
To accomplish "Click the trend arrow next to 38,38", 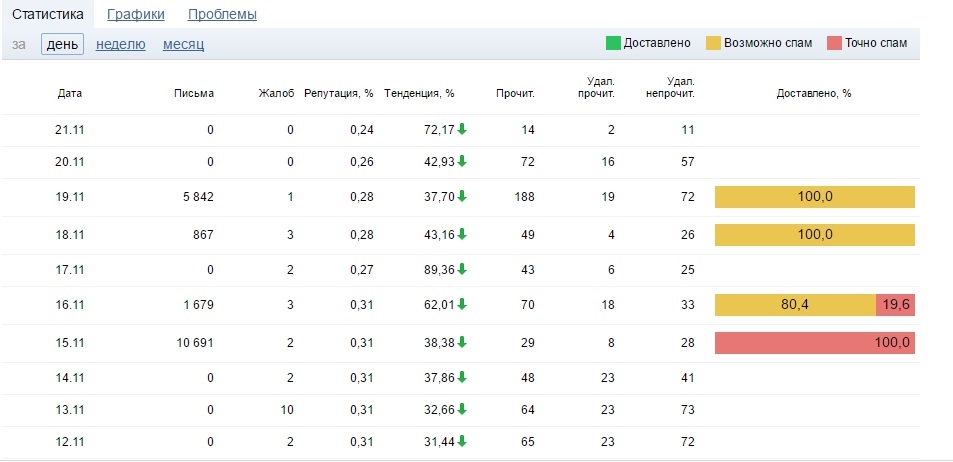I will tap(462, 342).
